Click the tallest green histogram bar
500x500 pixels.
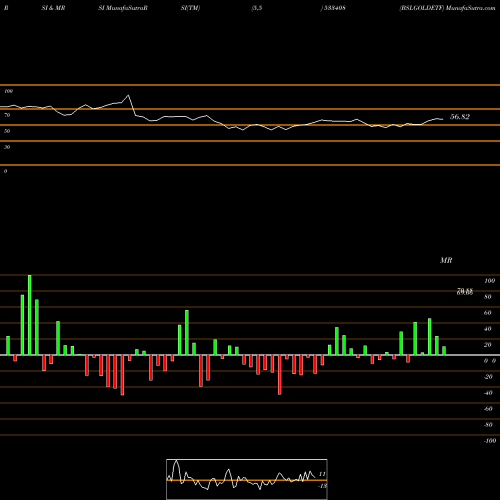coord(30,315)
